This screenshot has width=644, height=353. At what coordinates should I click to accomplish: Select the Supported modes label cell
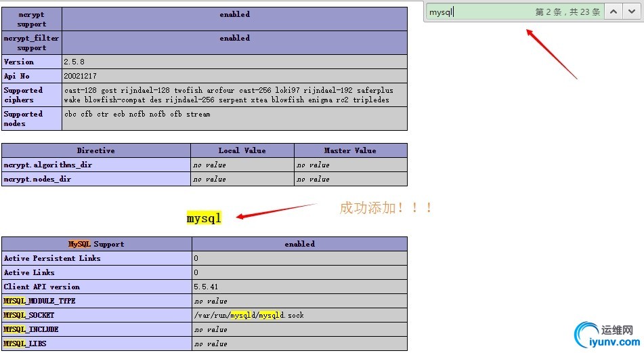coord(32,119)
